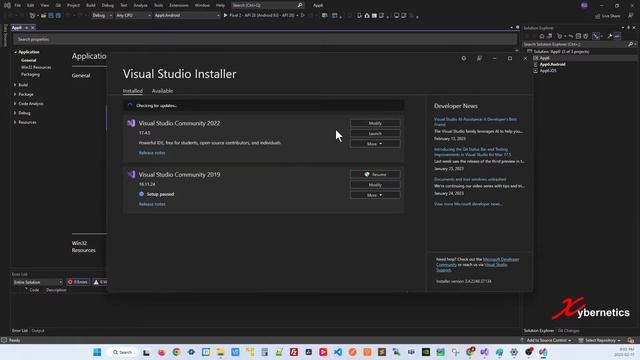
Task: Click the search magnifier in Visual Studio title bar
Action: point(300,5)
